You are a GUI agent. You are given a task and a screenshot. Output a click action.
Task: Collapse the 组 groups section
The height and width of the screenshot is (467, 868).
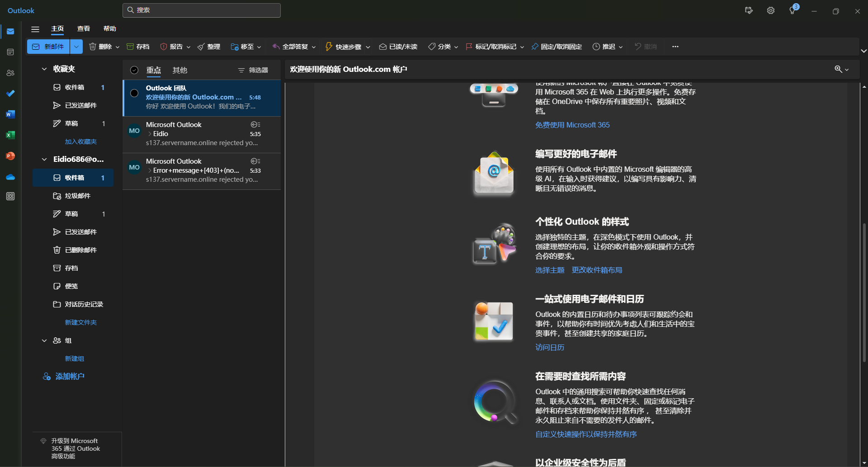point(44,340)
